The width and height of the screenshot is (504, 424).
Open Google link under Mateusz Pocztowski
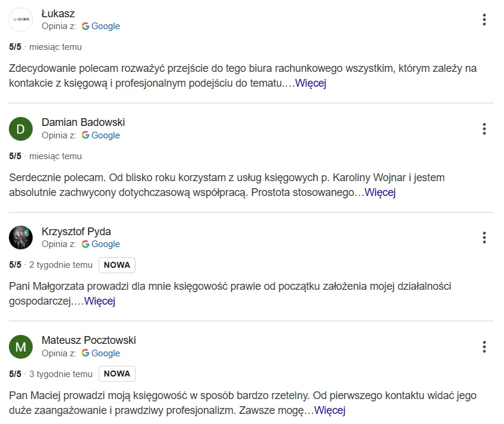[101, 353]
